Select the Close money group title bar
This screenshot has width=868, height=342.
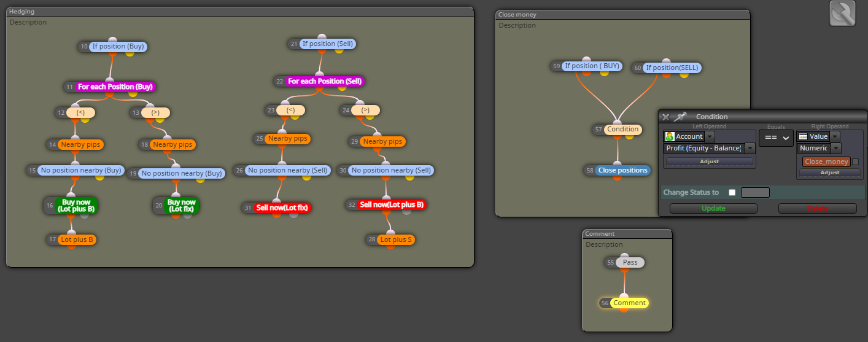pyautogui.click(x=622, y=15)
